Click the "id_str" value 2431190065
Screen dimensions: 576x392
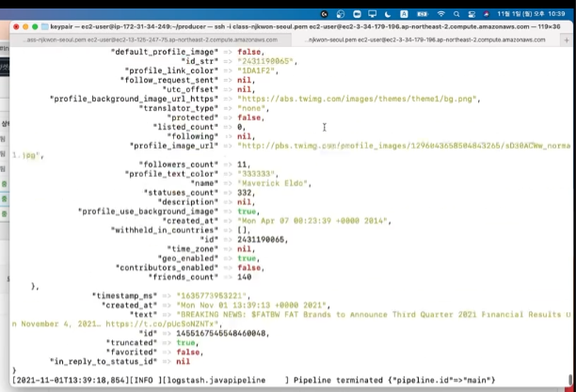click(x=265, y=61)
